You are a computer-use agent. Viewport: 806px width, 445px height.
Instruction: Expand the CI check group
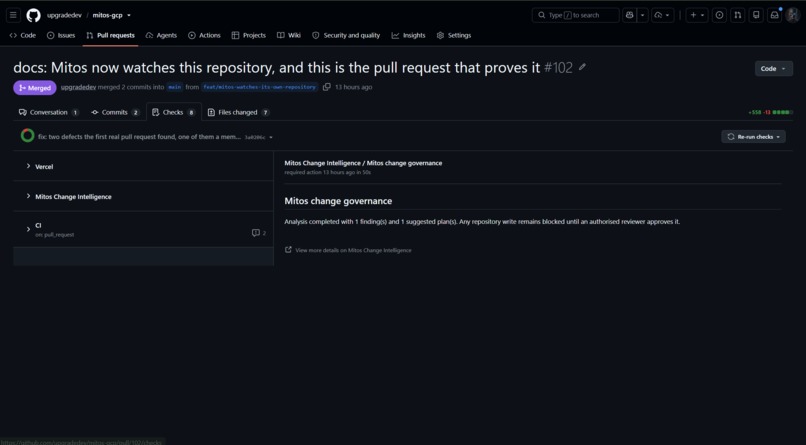click(28, 229)
